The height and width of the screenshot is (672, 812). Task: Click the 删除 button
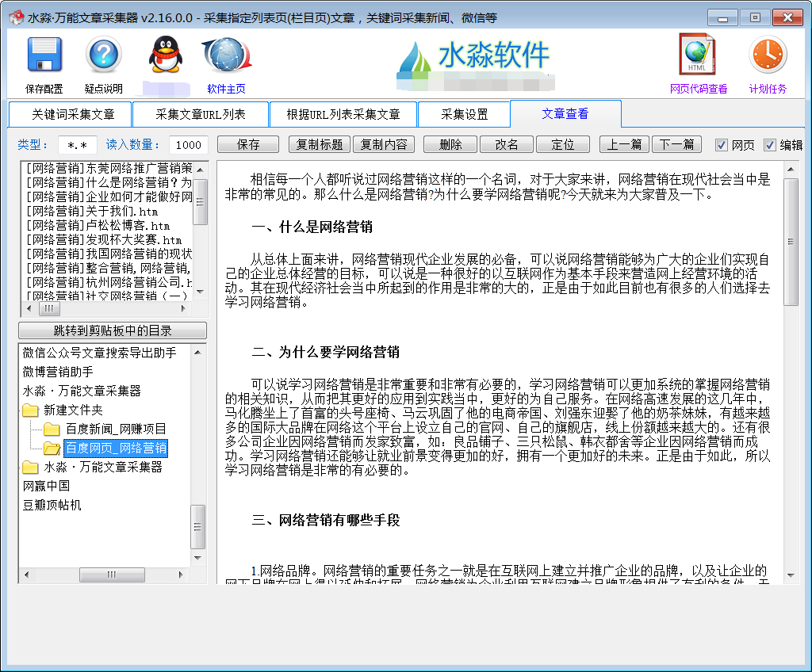pos(450,144)
